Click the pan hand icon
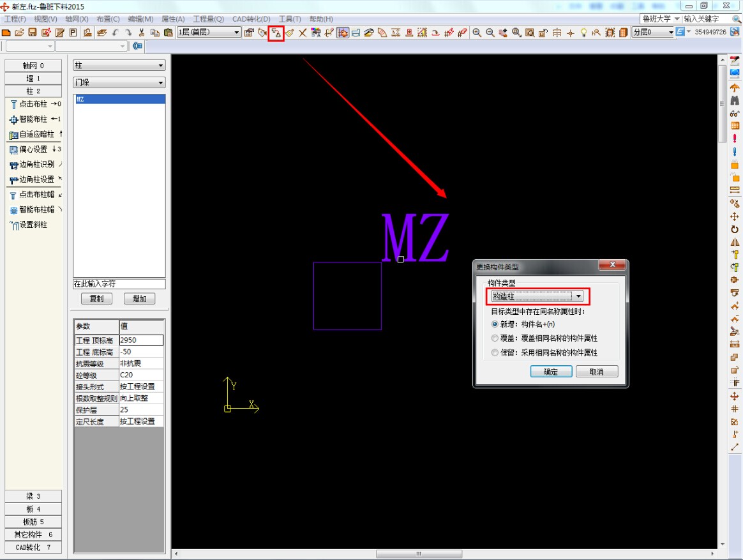This screenshot has height=560, width=743. [x=503, y=33]
